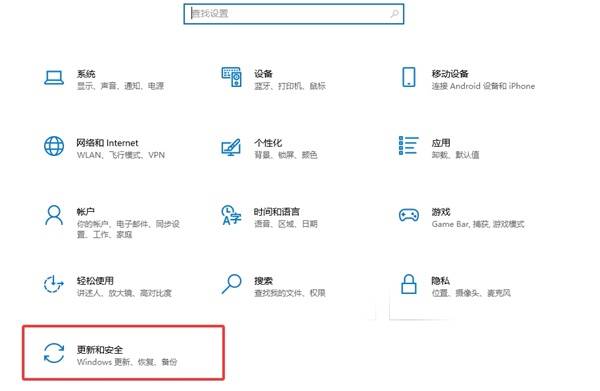The height and width of the screenshot is (391, 600).
Task: Open the 搜索 settings title
Action: (263, 280)
